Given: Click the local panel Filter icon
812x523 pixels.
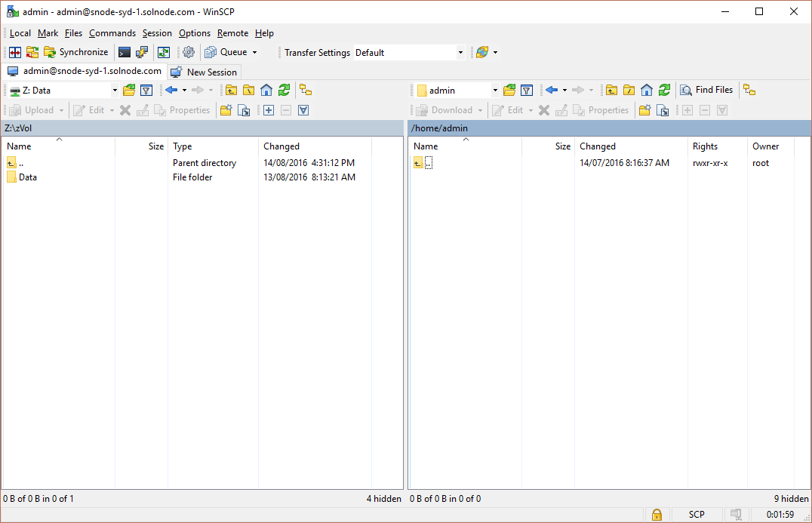Looking at the screenshot, I should coord(146,90).
